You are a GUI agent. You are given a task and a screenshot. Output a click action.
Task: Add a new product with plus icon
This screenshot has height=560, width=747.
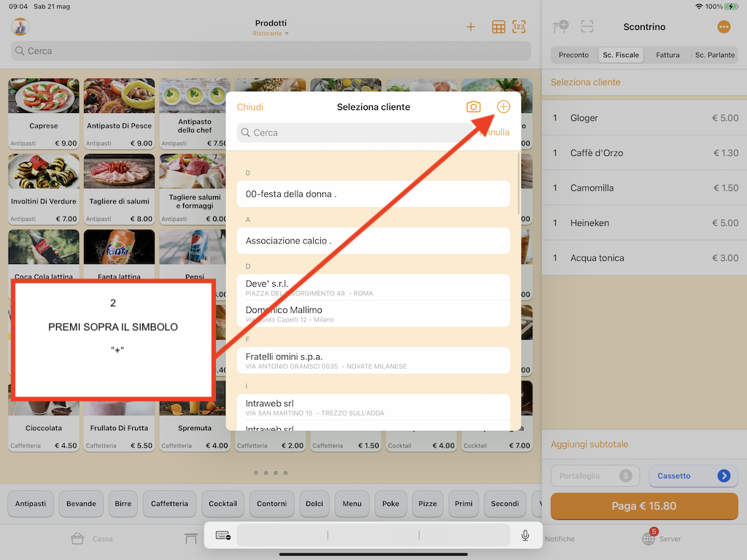pos(471,27)
